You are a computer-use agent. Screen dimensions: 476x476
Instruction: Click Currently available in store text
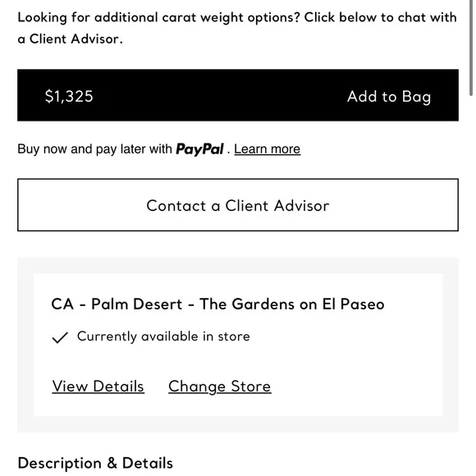click(163, 336)
